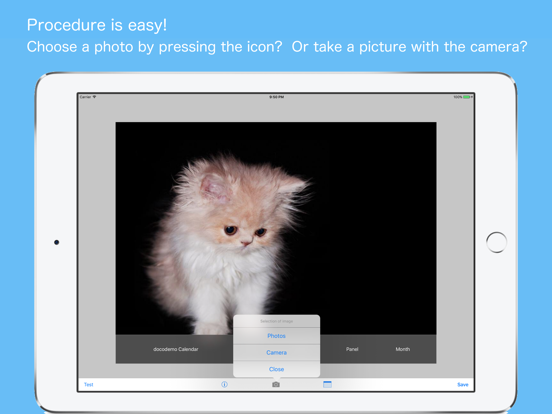
Task: Tap the iPad front camera dot
Action: 56,242
